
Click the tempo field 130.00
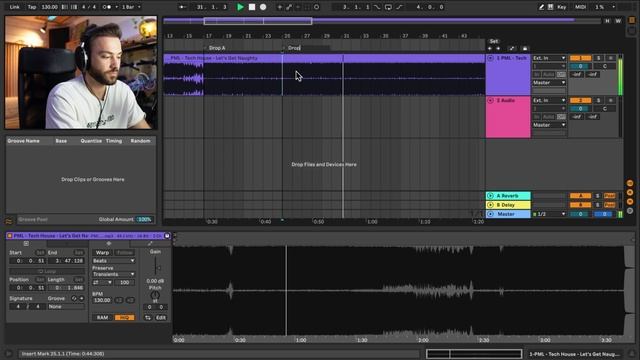pos(49,7)
